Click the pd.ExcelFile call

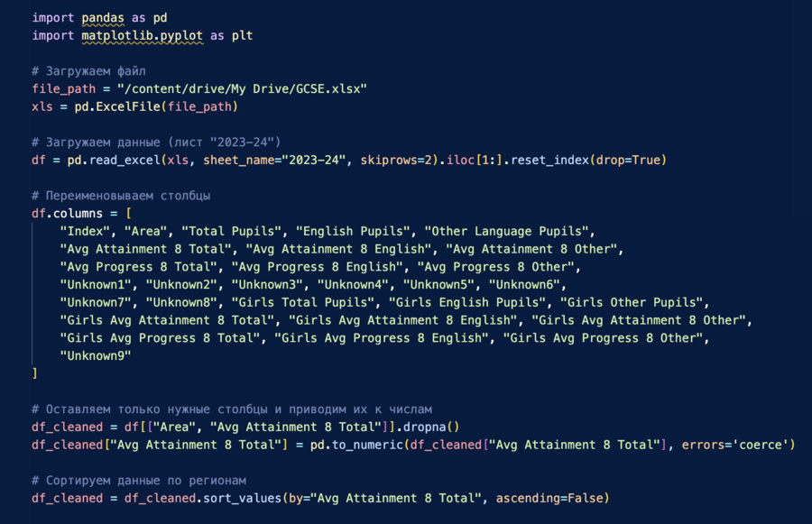(x=155, y=107)
